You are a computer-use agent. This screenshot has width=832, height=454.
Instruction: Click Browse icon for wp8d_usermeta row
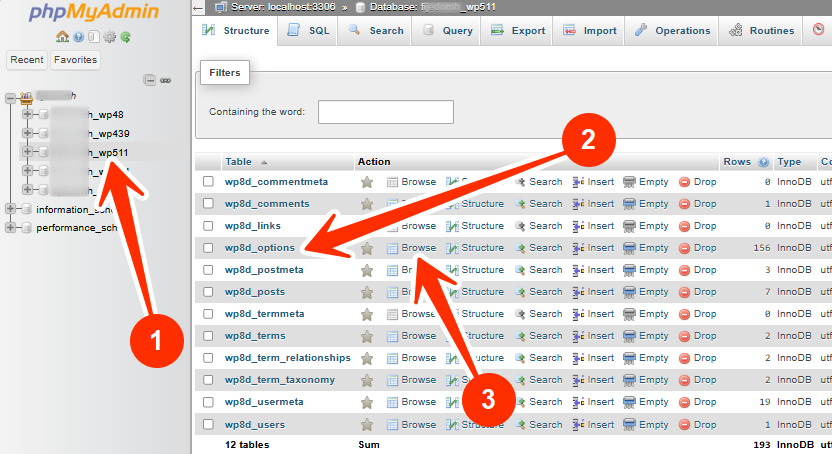click(392, 403)
